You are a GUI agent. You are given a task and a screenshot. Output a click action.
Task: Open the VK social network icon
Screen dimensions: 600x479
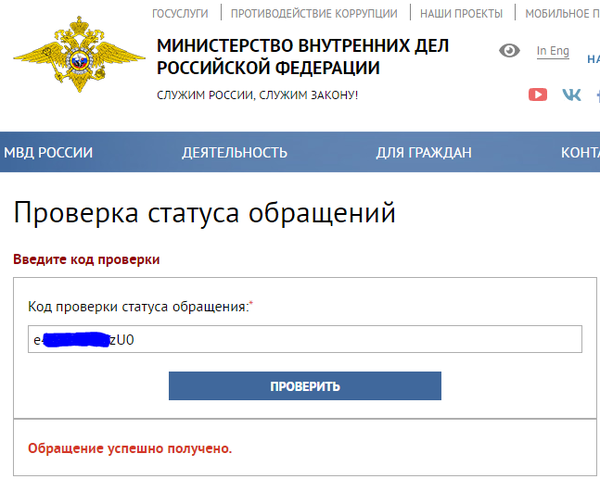tap(571, 95)
